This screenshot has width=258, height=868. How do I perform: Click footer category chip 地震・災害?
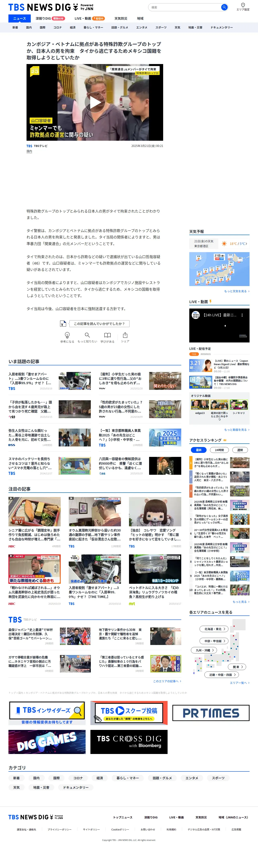[x=41, y=788]
